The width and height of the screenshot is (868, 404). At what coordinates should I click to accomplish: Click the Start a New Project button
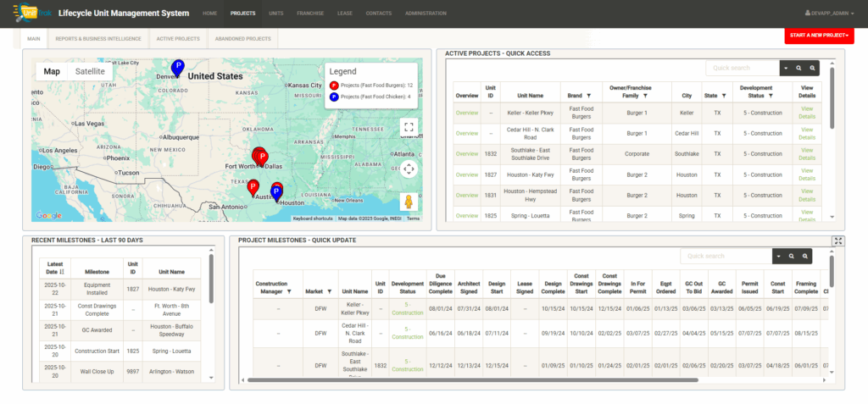click(819, 36)
